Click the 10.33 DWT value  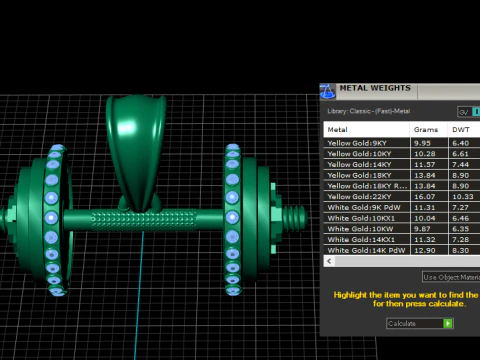point(463,197)
